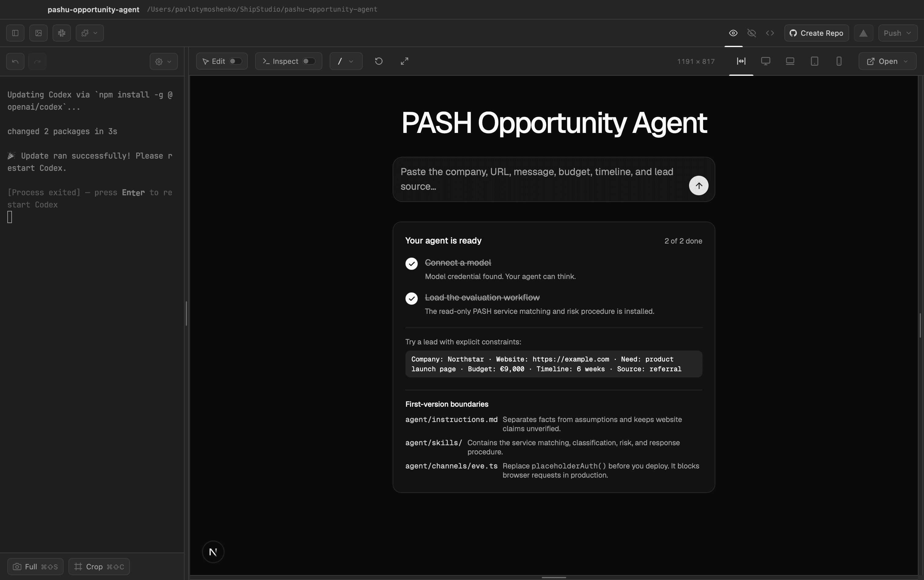Click the Crop screenshot button
The image size is (924, 580).
[x=99, y=567]
